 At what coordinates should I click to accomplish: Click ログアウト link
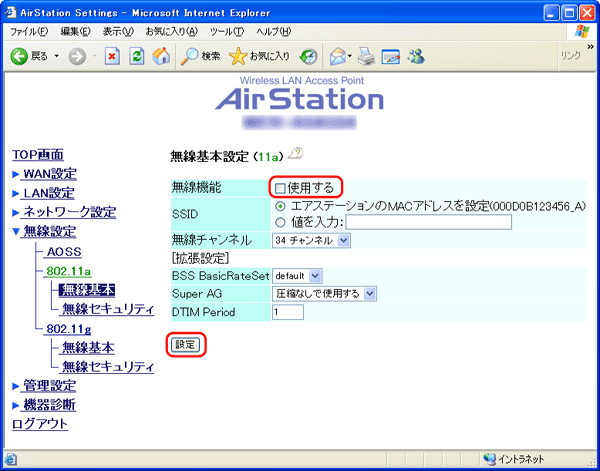tap(40, 424)
